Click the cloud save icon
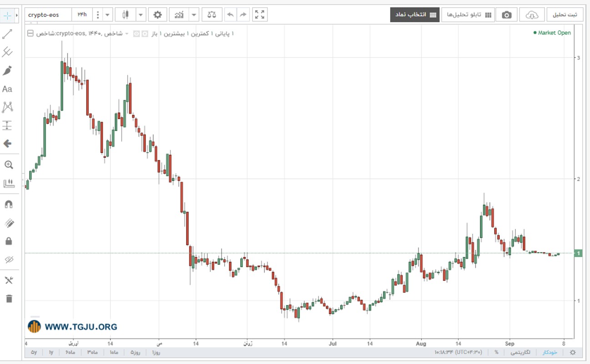This screenshot has height=364, width=590. [x=531, y=15]
